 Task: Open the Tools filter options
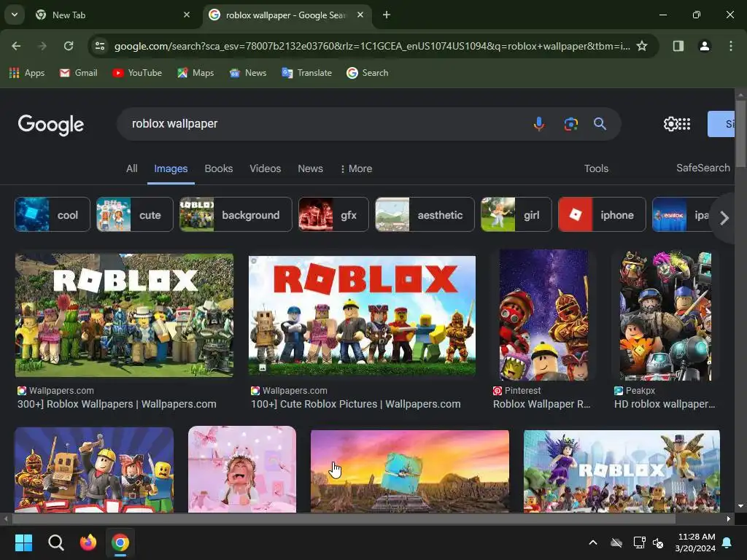pos(596,168)
